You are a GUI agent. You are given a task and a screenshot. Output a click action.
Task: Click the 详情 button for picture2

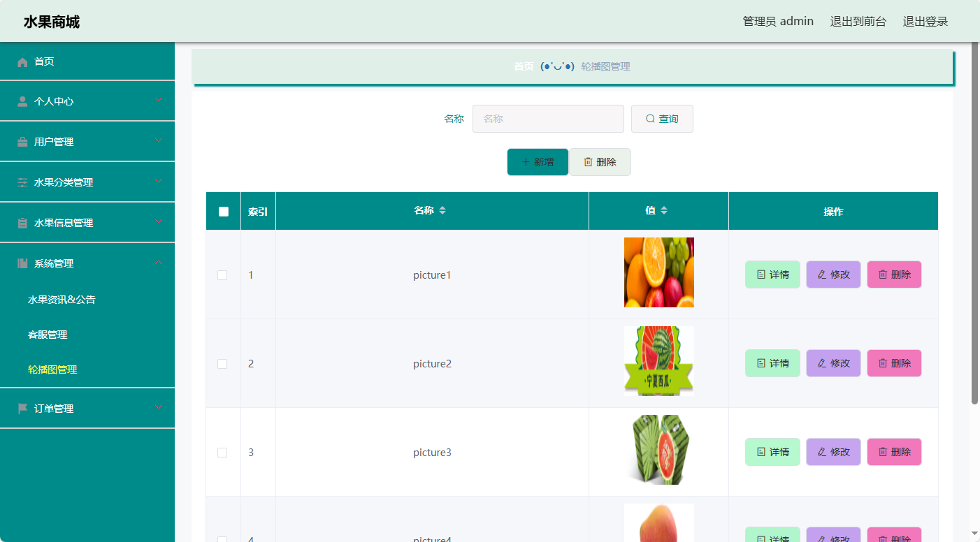(x=772, y=363)
